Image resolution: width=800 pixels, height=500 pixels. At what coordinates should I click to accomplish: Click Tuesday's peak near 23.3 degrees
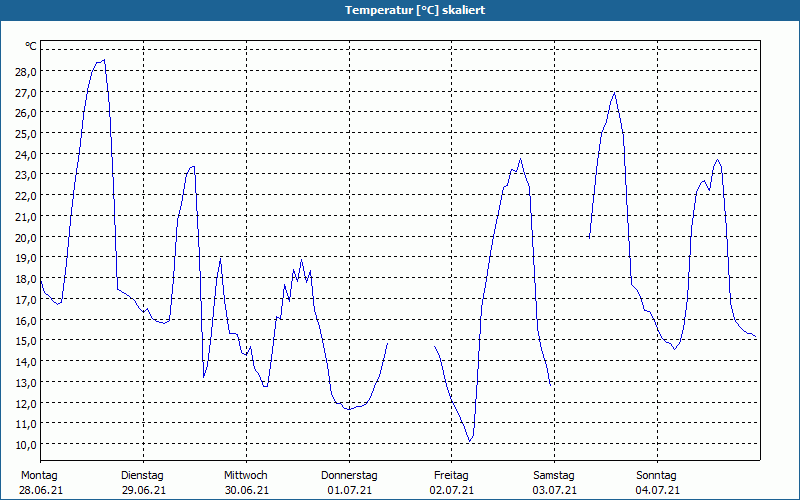pyautogui.click(x=192, y=166)
